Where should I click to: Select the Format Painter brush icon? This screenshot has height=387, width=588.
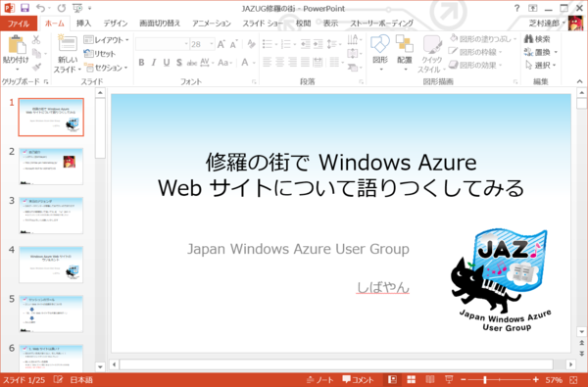(x=36, y=68)
